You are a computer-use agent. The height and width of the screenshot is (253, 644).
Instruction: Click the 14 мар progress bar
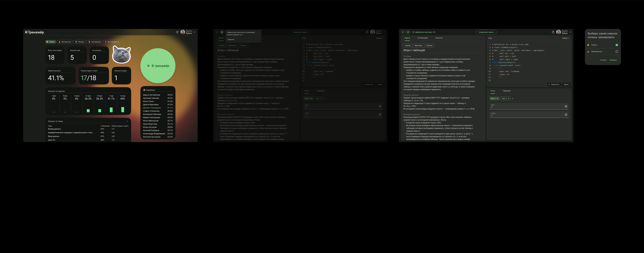pyautogui.click(x=123, y=109)
